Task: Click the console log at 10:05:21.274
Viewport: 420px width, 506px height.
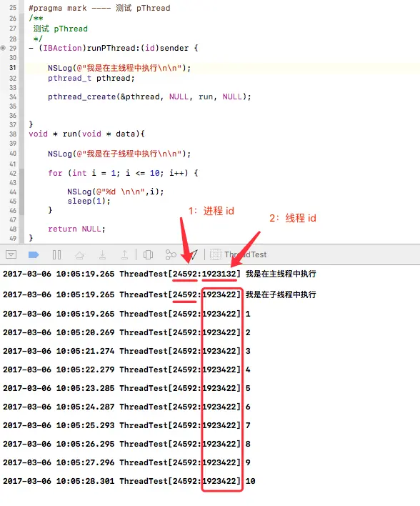Action: point(126,351)
